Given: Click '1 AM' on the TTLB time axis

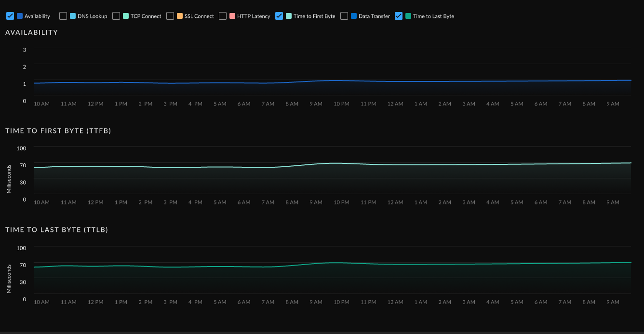Looking at the screenshot, I should point(420,302).
